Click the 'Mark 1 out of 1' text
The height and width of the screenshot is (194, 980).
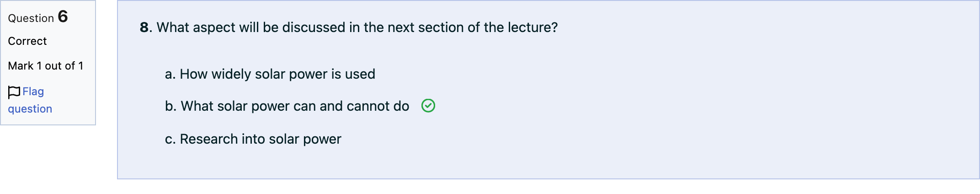pyautogui.click(x=46, y=66)
